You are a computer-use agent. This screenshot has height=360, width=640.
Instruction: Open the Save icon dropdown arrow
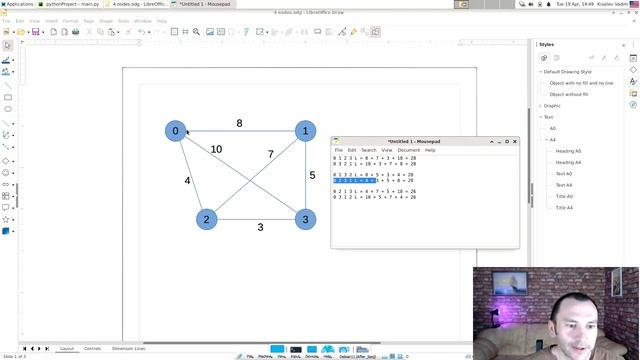pos(43,32)
